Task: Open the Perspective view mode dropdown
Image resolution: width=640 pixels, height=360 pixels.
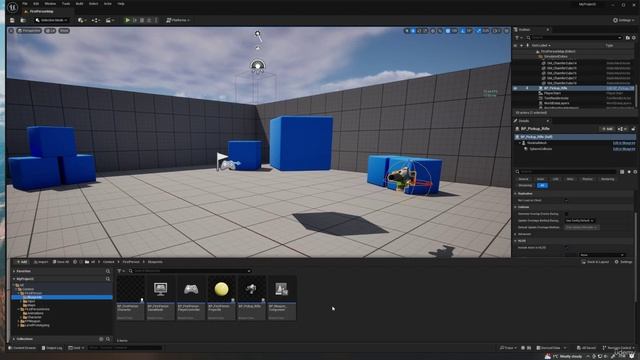Action: click(x=29, y=31)
